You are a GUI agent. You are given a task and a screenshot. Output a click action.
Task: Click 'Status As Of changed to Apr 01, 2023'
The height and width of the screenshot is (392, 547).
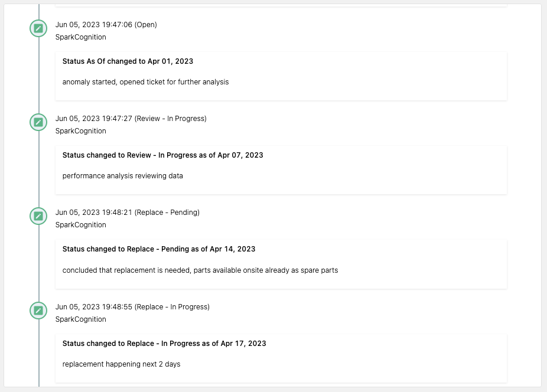pos(128,61)
